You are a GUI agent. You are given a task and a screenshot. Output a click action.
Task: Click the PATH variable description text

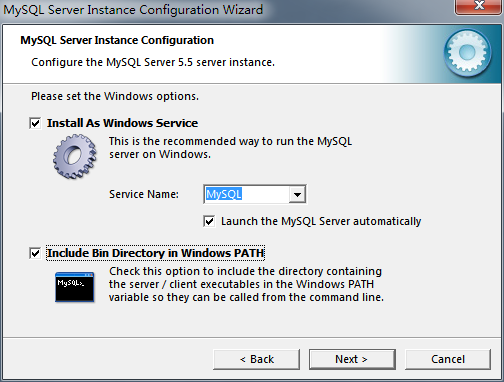[246, 284]
